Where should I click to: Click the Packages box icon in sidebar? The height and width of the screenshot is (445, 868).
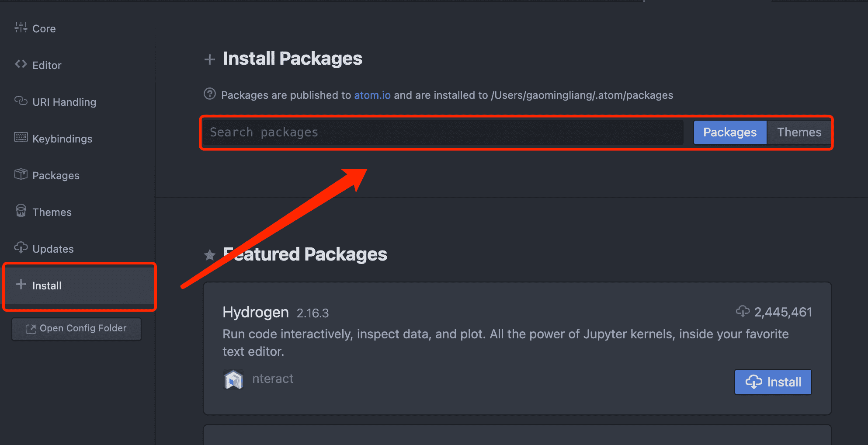[21, 174]
